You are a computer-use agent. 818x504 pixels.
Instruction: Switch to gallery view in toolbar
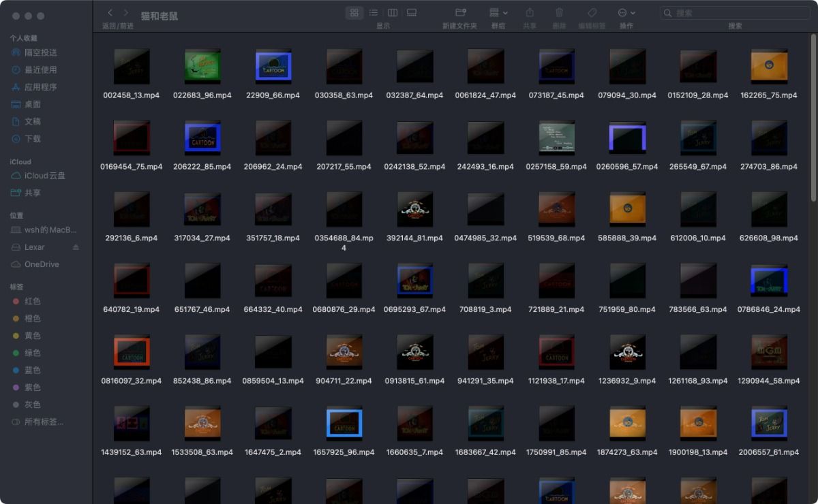tap(412, 13)
